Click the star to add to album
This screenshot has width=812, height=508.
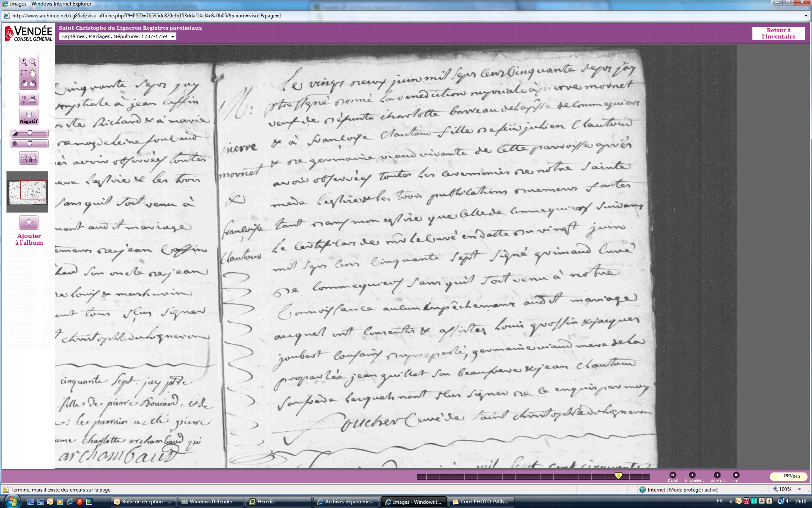coord(29,222)
